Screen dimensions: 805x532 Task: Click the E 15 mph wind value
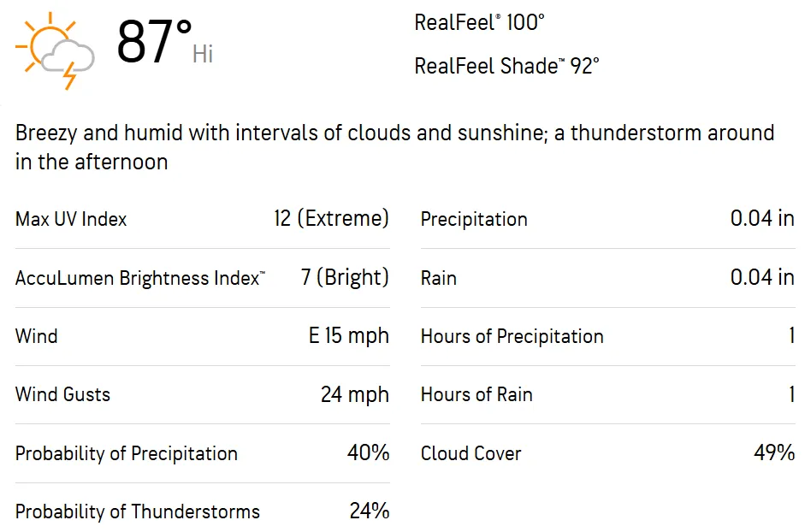point(348,336)
